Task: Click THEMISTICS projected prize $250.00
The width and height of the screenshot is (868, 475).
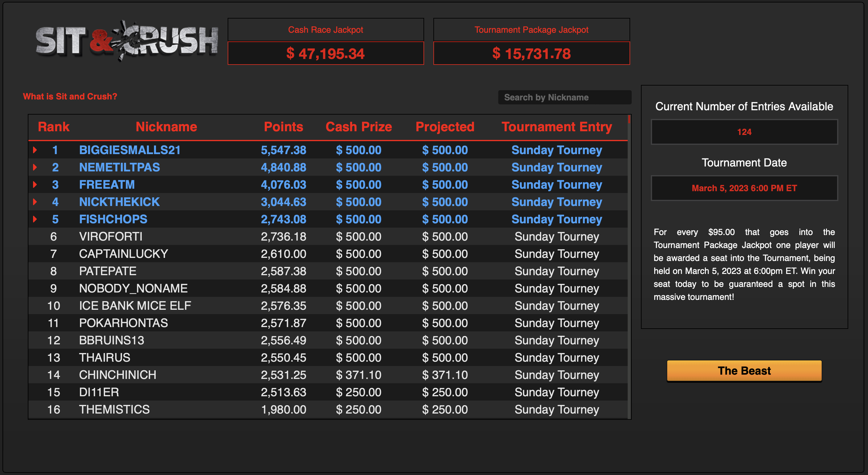Action: (445, 409)
